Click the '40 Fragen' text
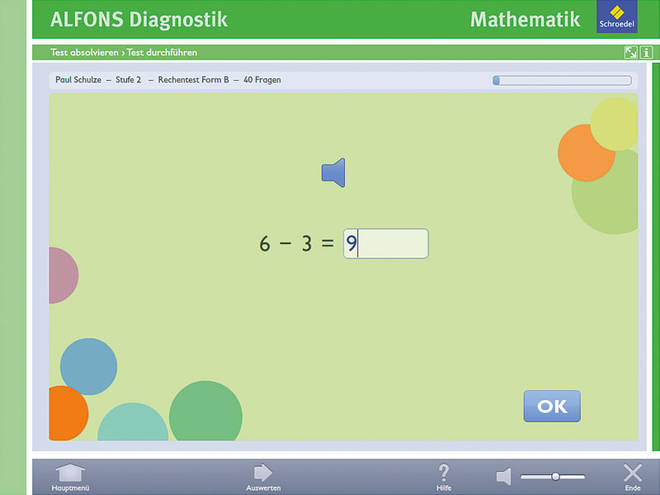Viewport: 660px width, 495px height. (262, 80)
